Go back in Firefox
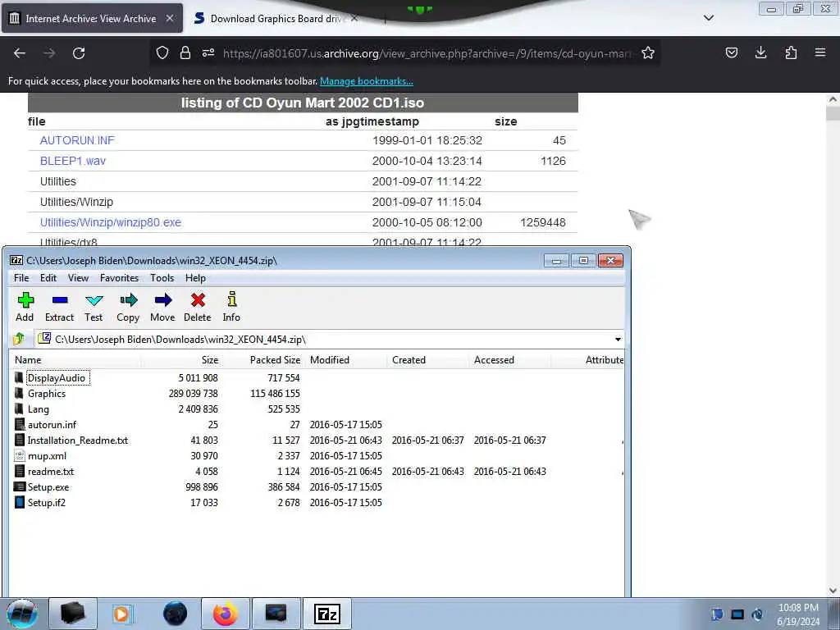 coord(20,53)
